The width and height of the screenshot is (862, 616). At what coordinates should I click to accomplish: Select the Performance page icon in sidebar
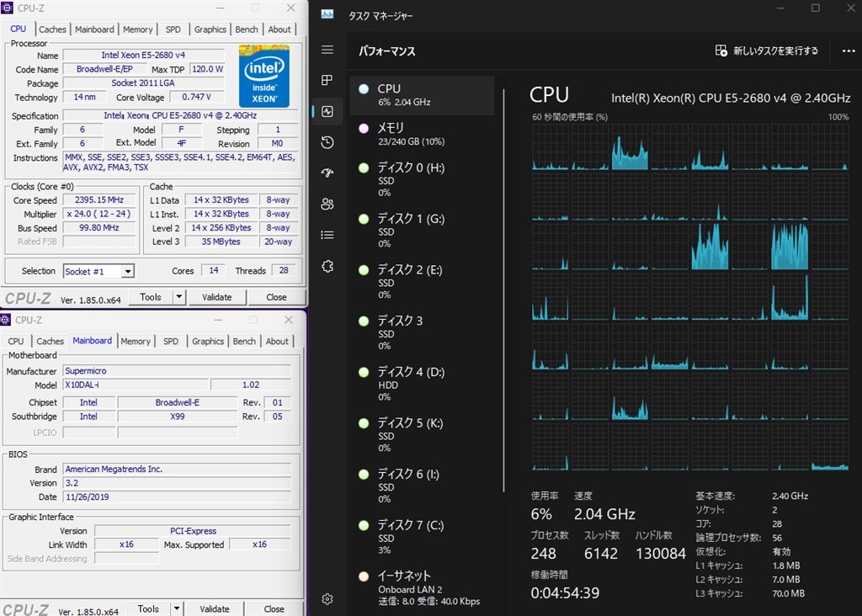tap(327, 112)
